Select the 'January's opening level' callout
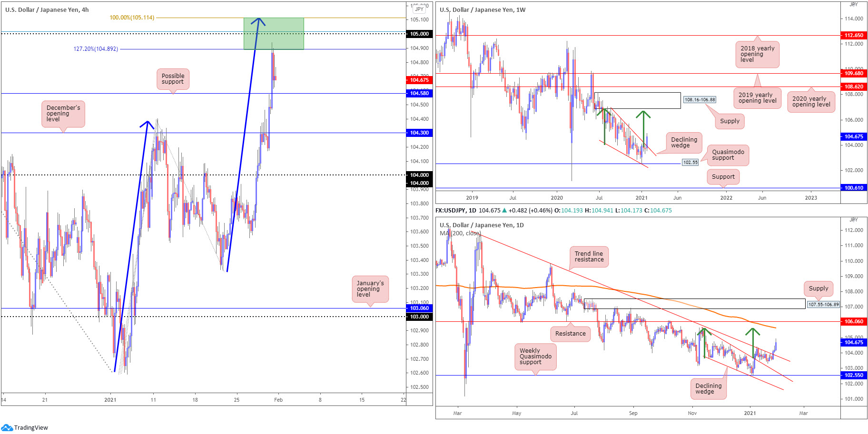Image resolution: width=868 pixels, height=434 pixels. coord(370,289)
